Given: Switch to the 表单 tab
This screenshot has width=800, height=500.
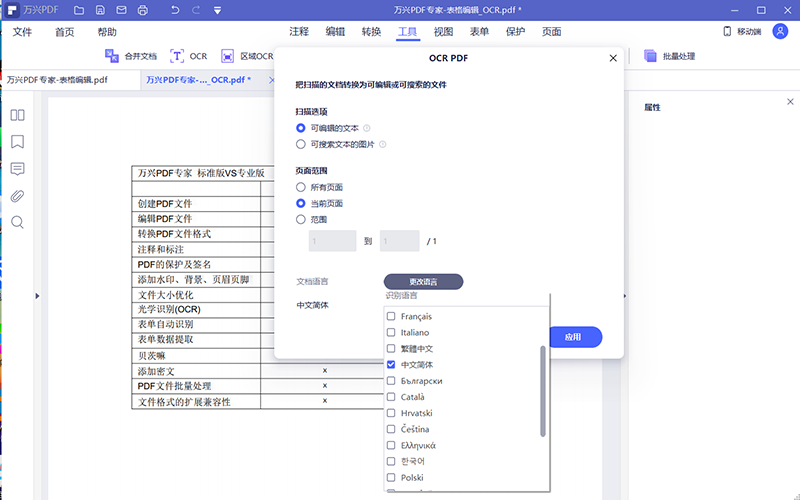Looking at the screenshot, I should [479, 32].
